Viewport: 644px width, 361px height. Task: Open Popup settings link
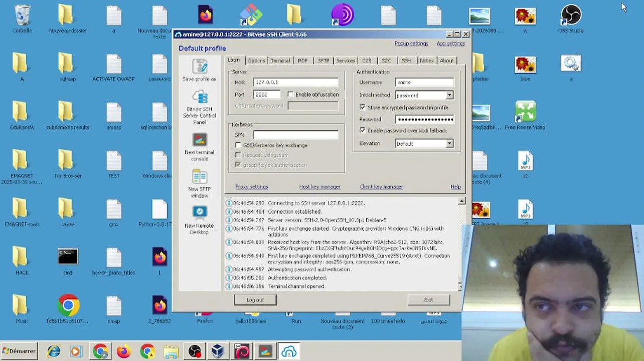coord(411,44)
